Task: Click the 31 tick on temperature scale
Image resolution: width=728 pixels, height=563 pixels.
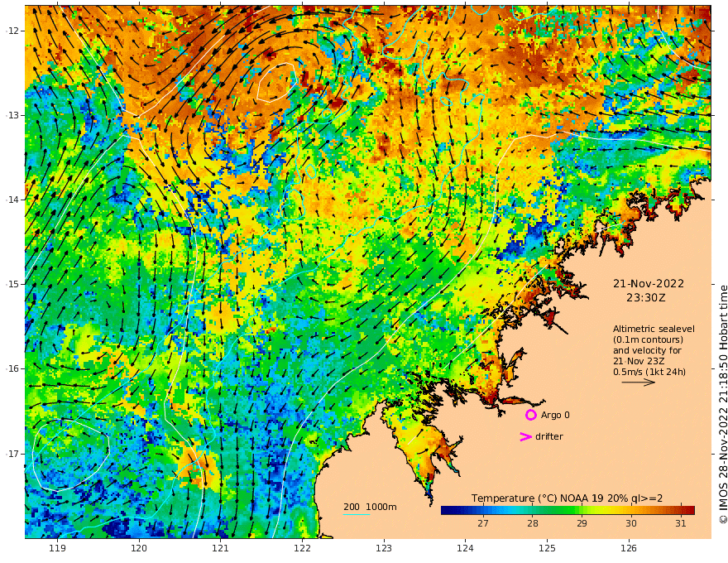Action: click(681, 523)
